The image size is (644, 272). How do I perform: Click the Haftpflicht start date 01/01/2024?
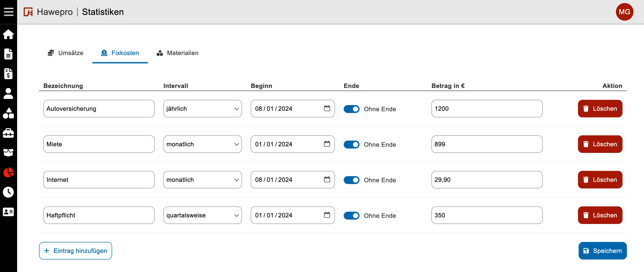click(274, 215)
